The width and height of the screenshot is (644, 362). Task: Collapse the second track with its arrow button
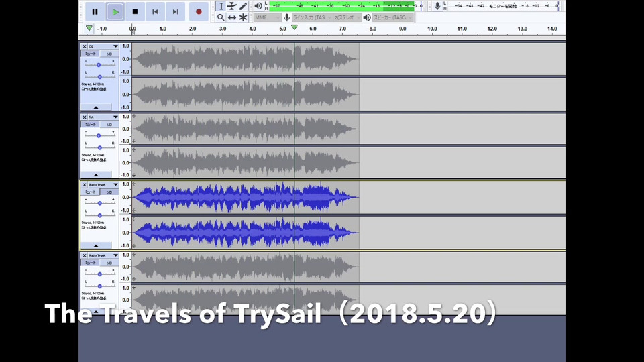[96, 175]
